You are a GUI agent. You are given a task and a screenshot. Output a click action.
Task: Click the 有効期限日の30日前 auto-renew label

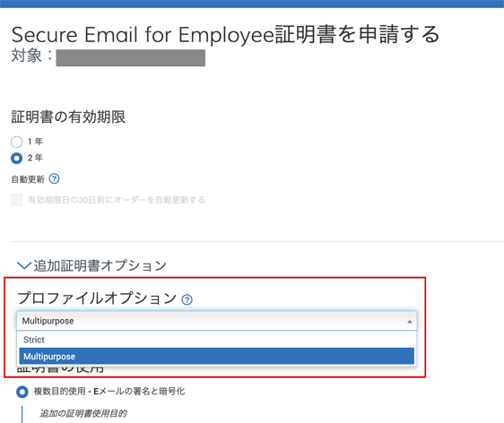117,200
